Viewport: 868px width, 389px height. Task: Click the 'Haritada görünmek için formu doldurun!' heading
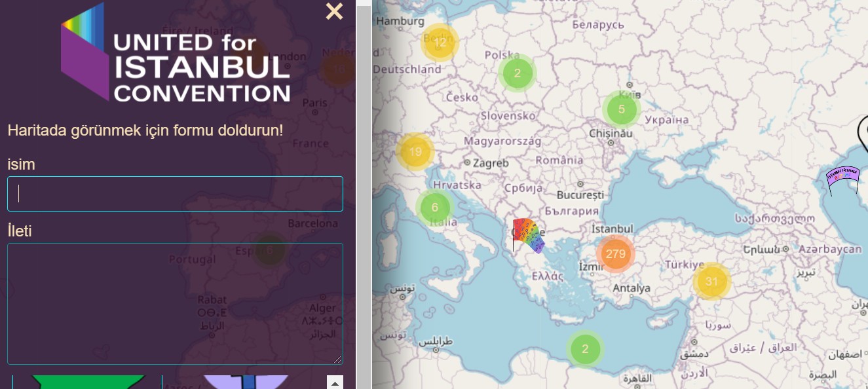coord(145,130)
